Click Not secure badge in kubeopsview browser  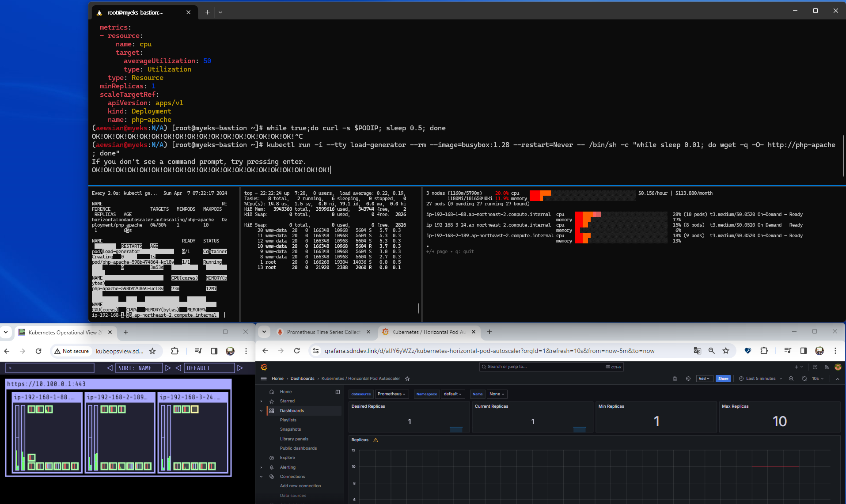[72, 351]
